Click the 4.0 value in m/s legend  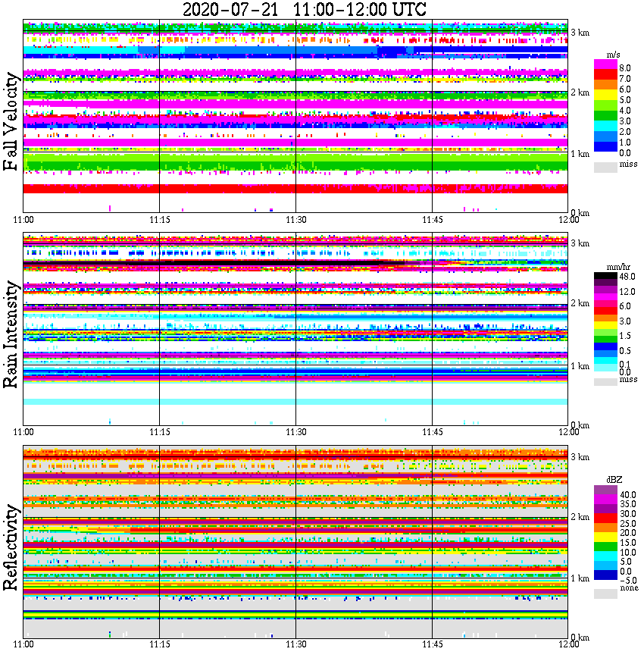[x=625, y=111]
